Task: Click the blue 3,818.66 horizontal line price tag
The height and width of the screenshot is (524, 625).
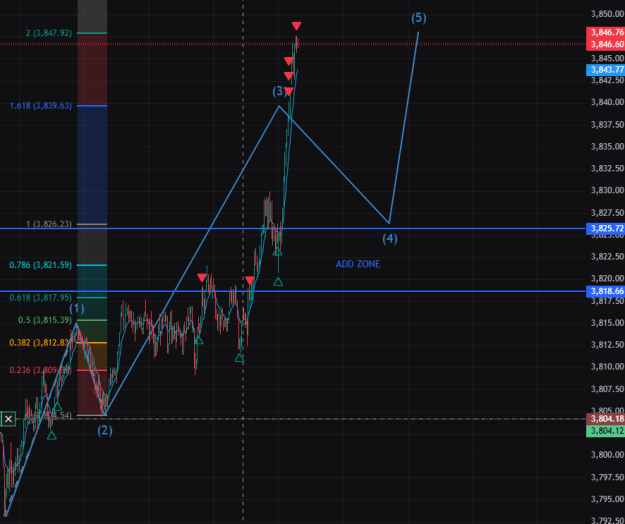Action: point(605,291)
